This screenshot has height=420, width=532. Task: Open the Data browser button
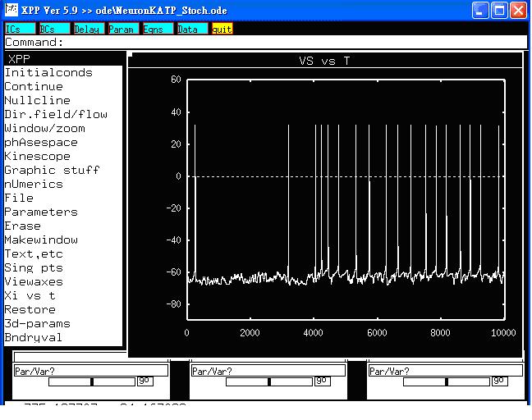pyautogui.click(x=192, y=29)
